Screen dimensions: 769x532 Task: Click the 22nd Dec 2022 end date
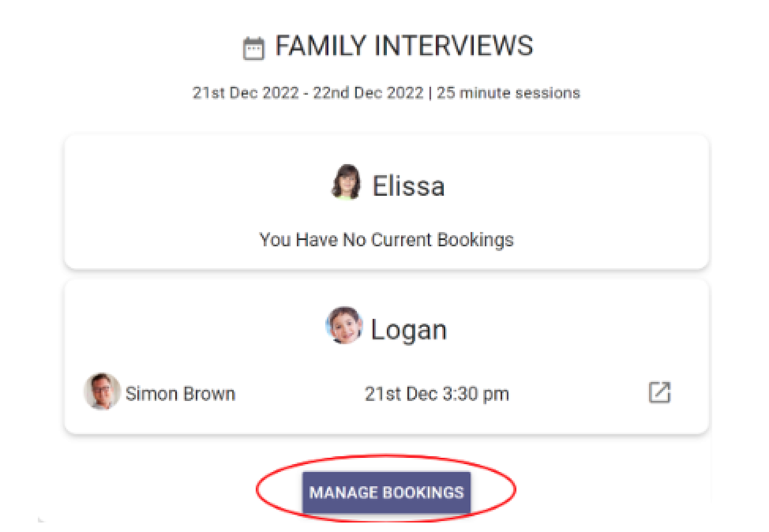point(368,93)
